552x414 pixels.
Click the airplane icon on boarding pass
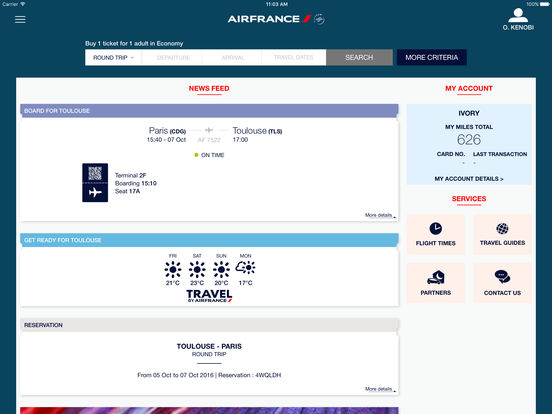click(x=95, y=193)
